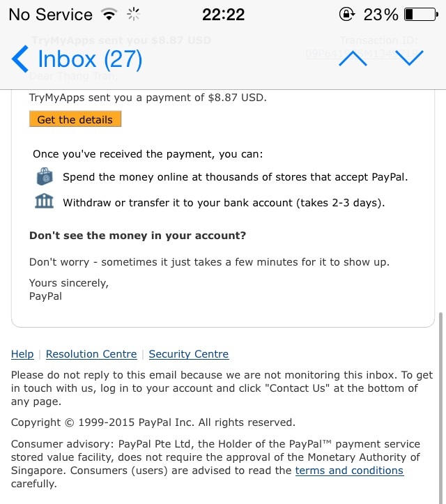
Task: Tap the down arrow for next message
Action: 409,59
